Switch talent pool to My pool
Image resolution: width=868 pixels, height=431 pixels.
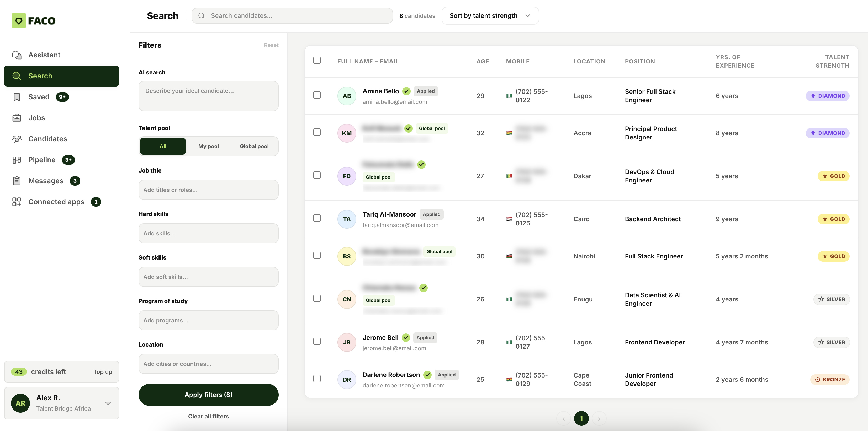(x=208, y=147)
